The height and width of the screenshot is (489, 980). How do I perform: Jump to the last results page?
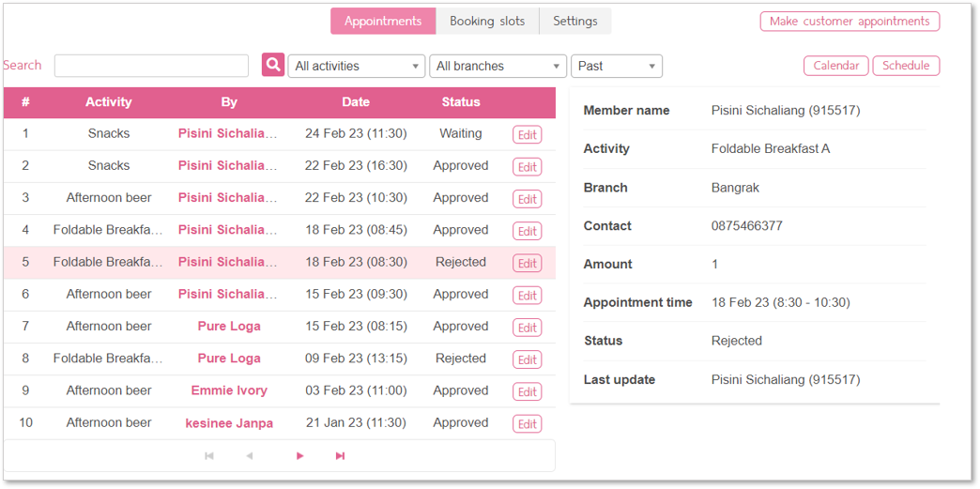click(340, 456)
